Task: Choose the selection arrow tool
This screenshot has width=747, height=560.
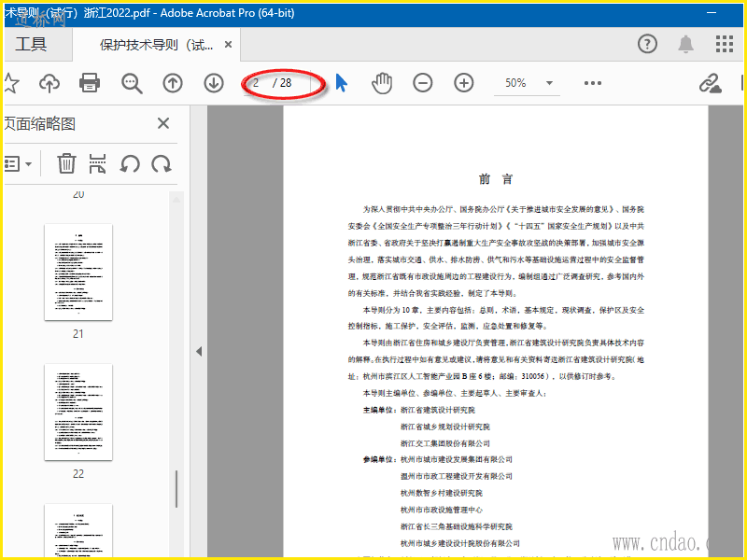Action: tap(342, 83)
